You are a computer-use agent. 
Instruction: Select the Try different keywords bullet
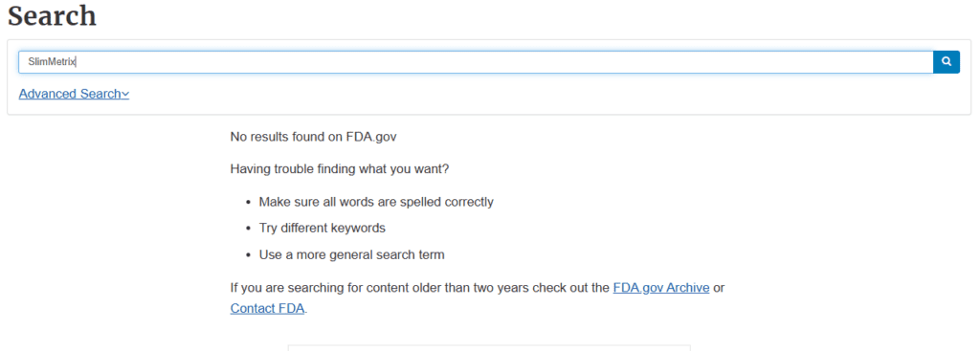[323, 228]
